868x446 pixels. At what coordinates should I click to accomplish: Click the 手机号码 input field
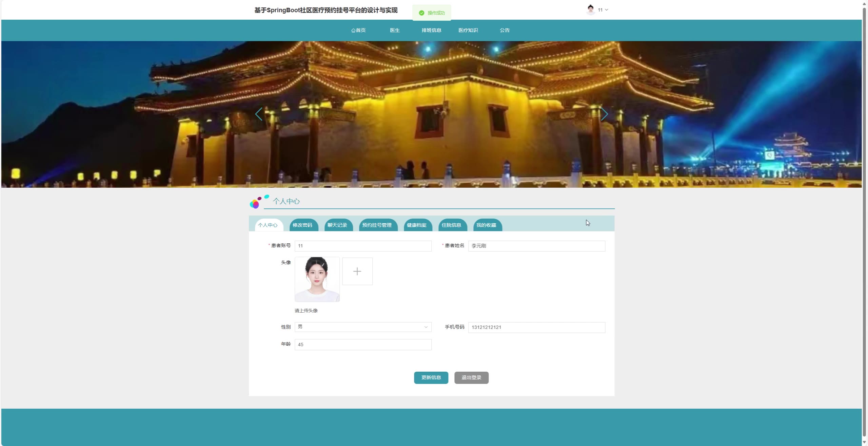tap(536, 327)
